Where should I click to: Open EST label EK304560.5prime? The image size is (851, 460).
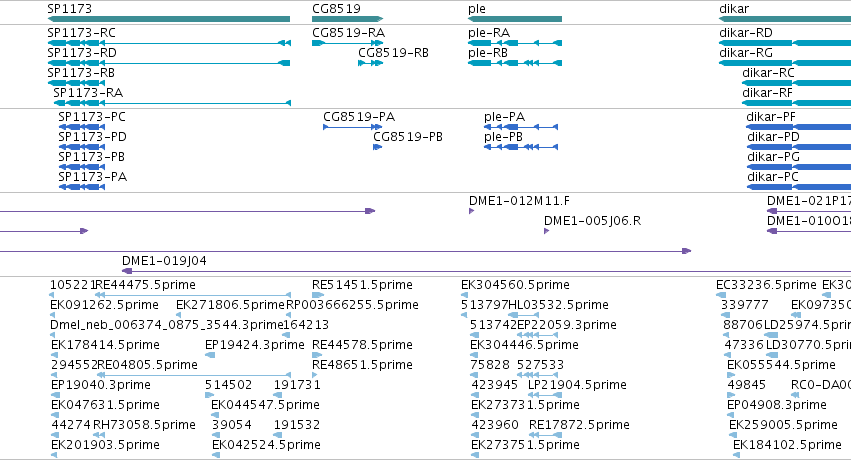pyautogui.click(x=515, y=285)
